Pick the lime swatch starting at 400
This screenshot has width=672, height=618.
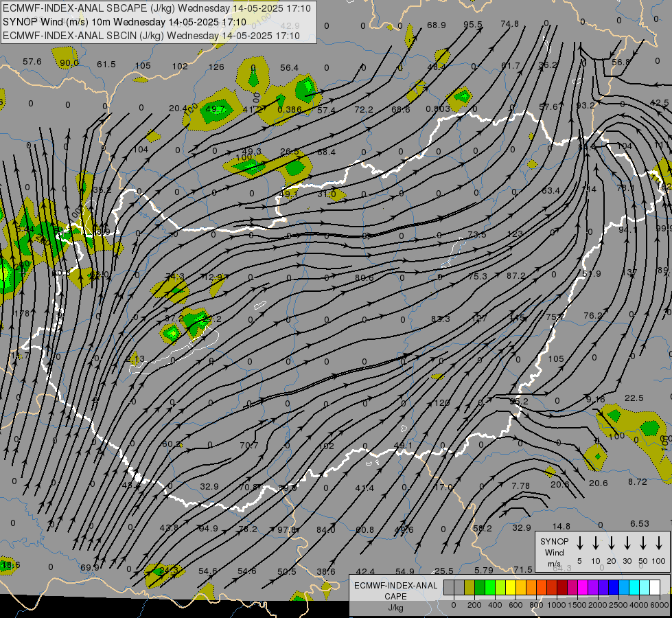500,587
